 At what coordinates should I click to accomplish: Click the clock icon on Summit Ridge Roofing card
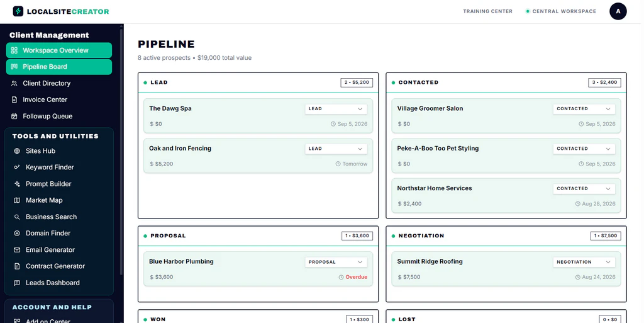(x=578, y=277)
